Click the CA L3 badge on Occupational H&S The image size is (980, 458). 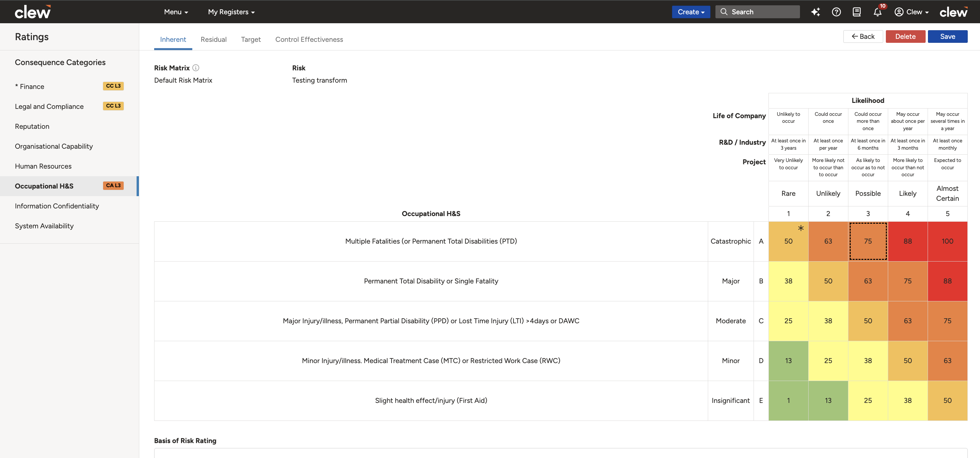tap(113, 186)
